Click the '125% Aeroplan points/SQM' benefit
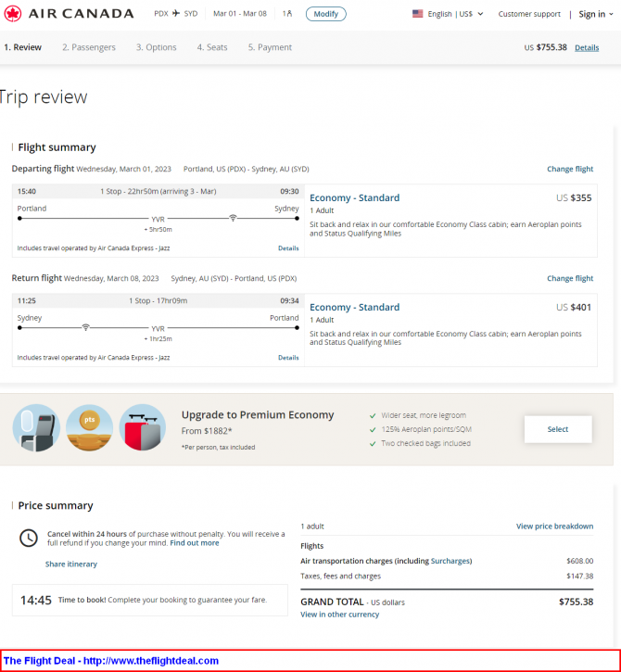Viewport: 621px width, 672px height. click(426, 429)
